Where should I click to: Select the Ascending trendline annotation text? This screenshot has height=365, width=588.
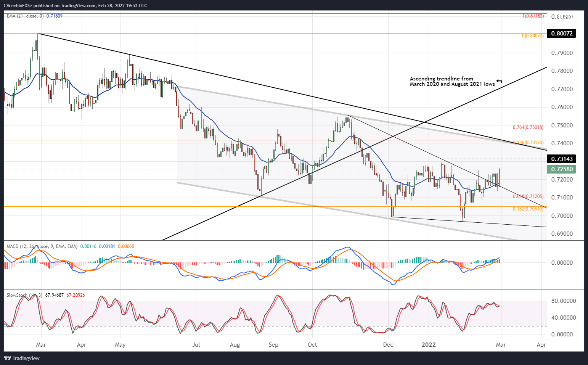coord(452,81)
